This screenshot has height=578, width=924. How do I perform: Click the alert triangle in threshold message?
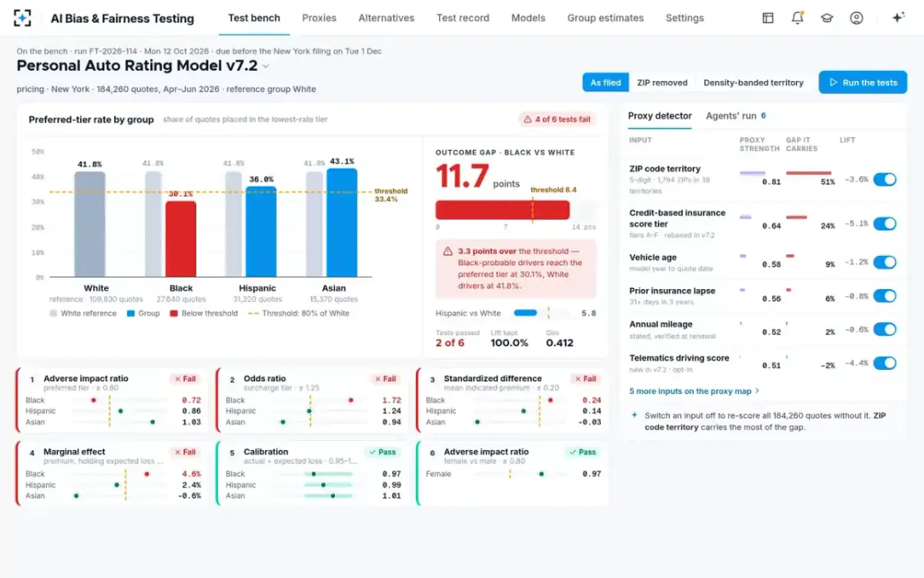pos(447,251)
